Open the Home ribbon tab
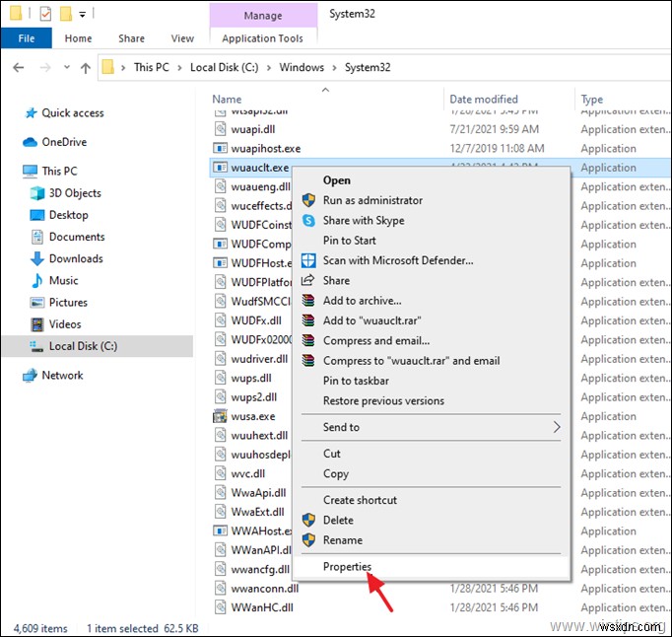672x637 pixels. [x=79, y=38]
